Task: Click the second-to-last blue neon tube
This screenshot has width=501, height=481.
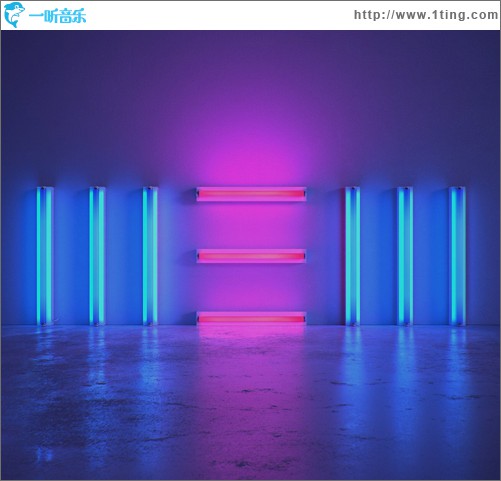Action: [405, 256]
